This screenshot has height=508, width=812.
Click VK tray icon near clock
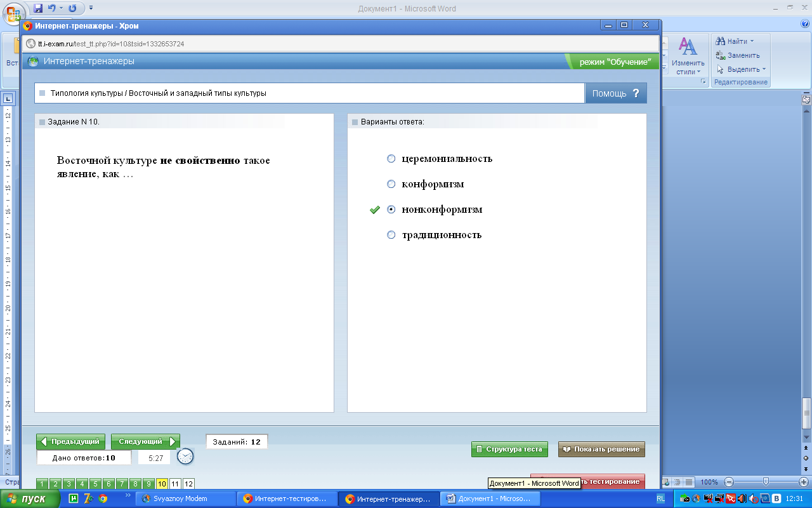point(775,499)
